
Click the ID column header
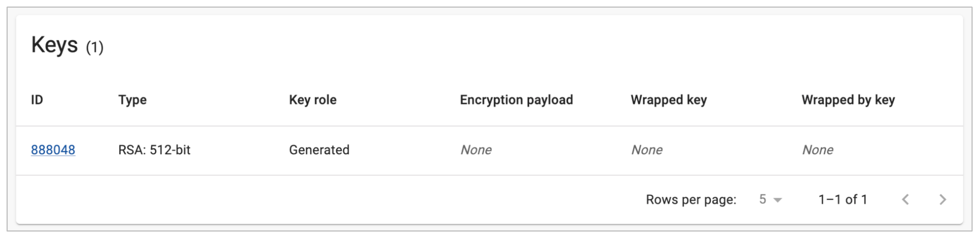pos(37,100)
